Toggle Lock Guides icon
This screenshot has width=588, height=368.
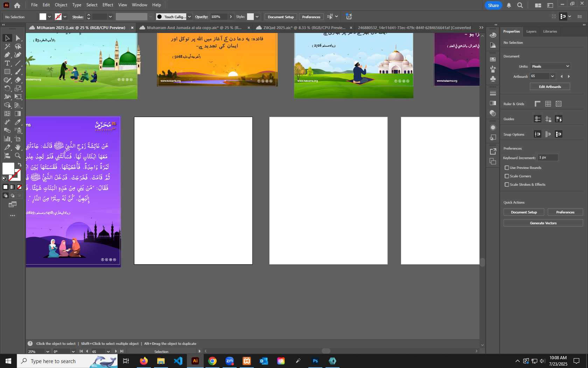(548, 119)
